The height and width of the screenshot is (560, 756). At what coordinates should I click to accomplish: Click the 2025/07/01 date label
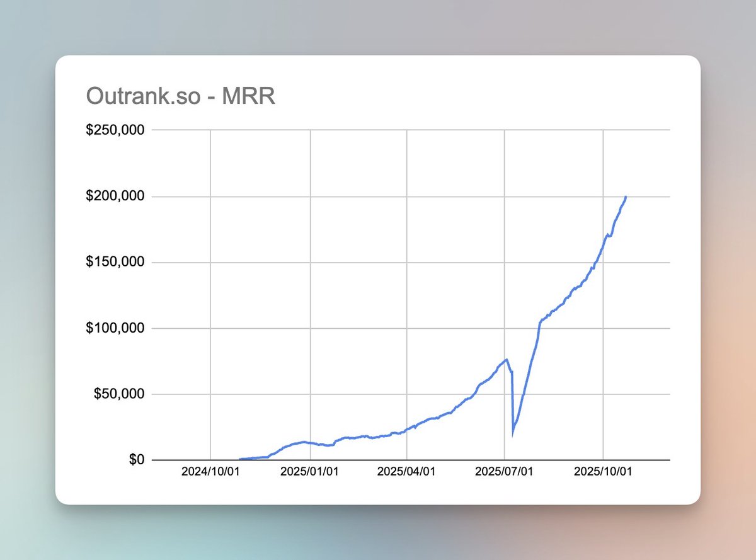(504, 472)
